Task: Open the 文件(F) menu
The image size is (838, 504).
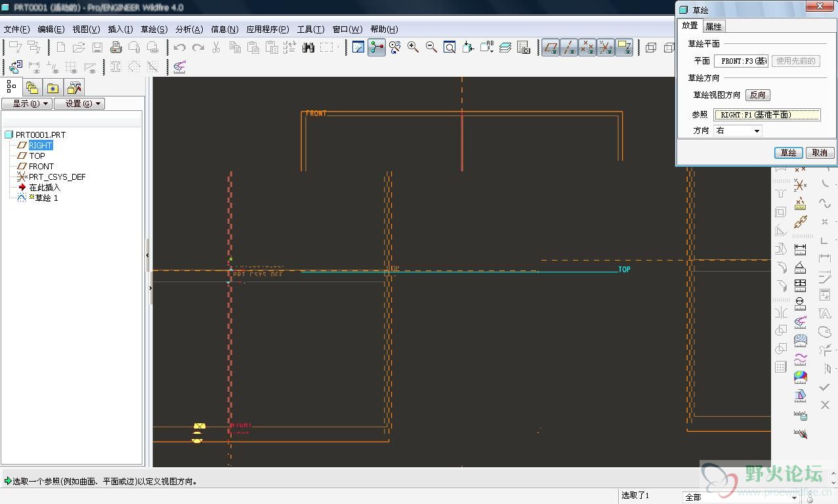Action: coord(17,29)
